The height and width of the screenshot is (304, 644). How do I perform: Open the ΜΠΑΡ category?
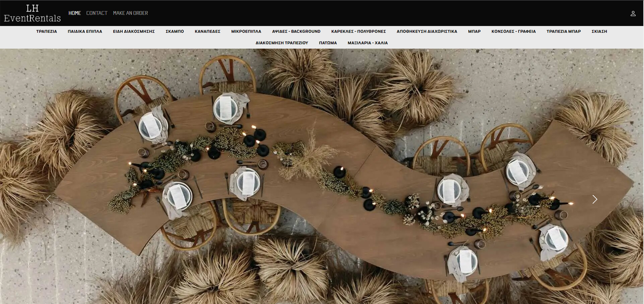point(474,31)
